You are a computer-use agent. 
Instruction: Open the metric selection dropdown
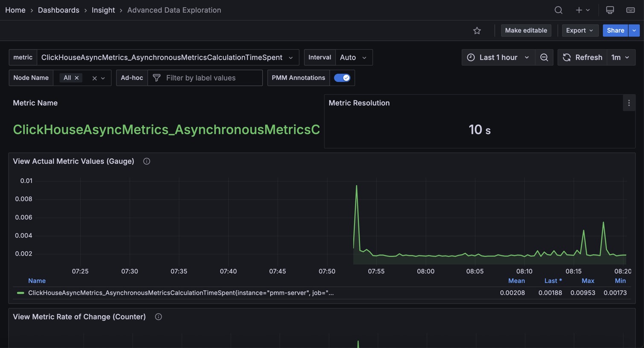[291, 57]
